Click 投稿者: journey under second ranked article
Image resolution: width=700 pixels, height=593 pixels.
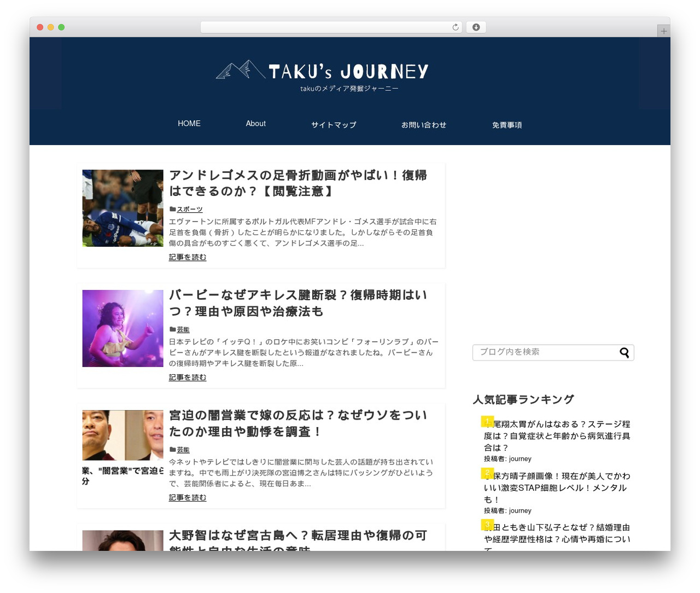[x=507, y=511]
